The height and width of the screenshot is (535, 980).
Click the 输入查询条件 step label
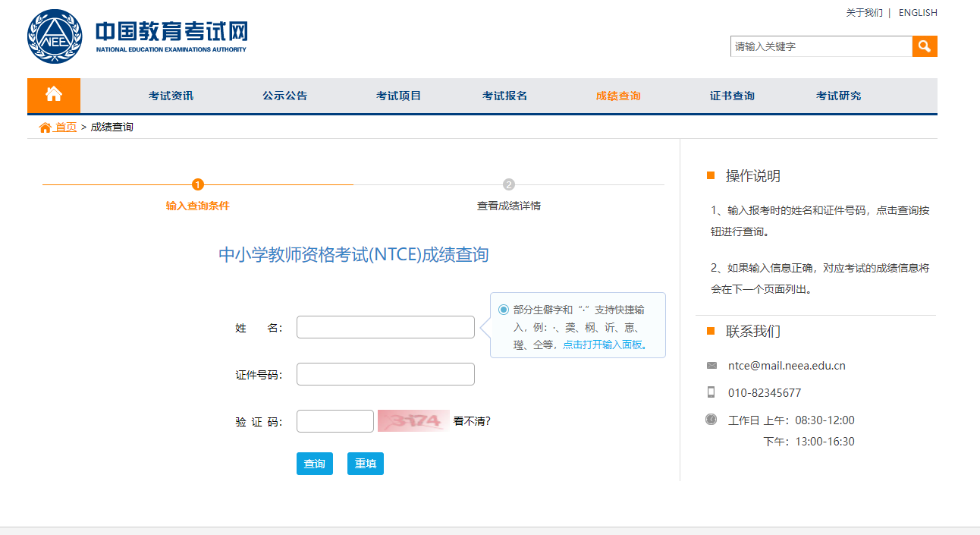point(198,206)
